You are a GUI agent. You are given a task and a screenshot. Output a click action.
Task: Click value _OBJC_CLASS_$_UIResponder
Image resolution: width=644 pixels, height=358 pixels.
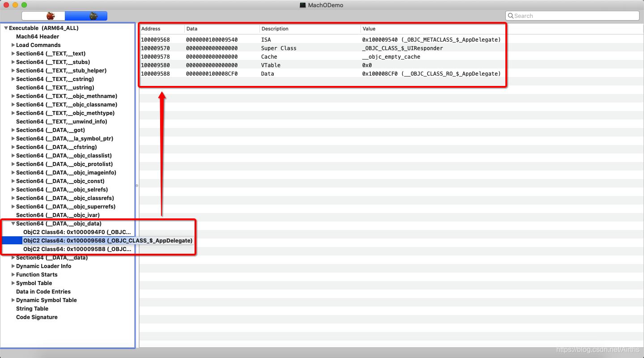(x=402, y=48)
